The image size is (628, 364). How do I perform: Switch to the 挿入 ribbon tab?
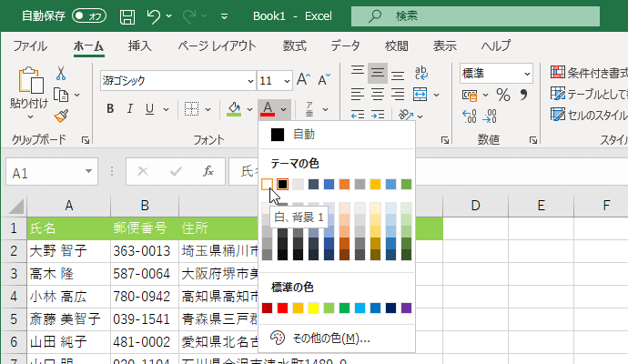point(139,45)
